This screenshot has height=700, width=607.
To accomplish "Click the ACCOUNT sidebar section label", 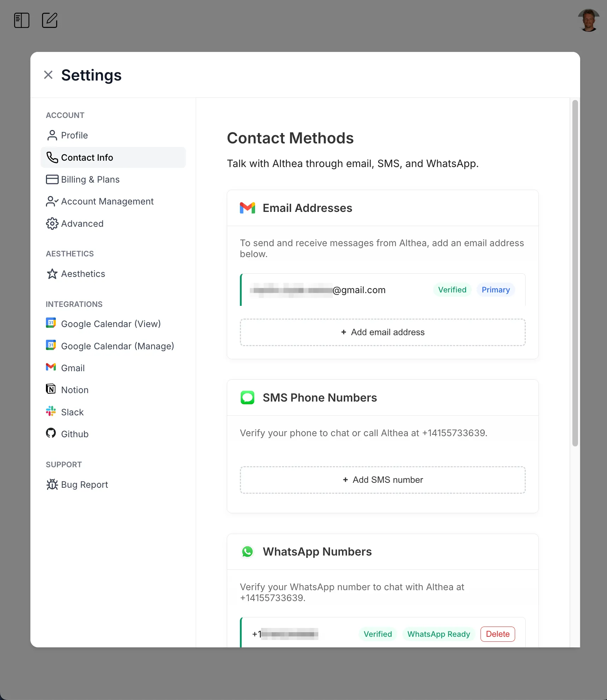I will pyautogui.click(x=65, y=115).
